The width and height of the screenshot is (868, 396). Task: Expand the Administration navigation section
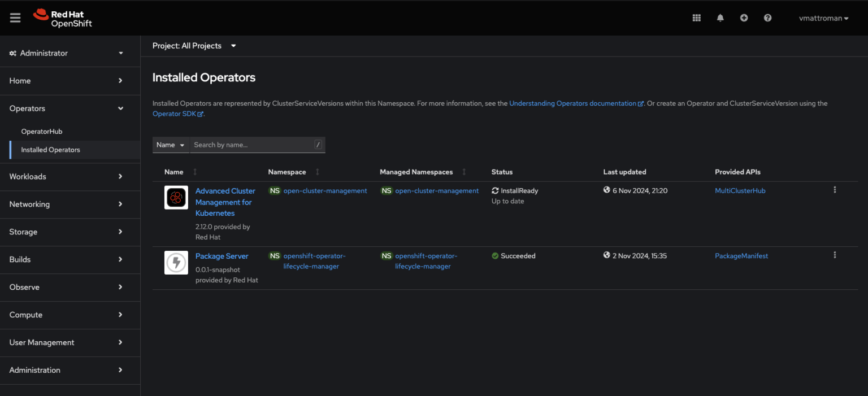tap(70, 370)
